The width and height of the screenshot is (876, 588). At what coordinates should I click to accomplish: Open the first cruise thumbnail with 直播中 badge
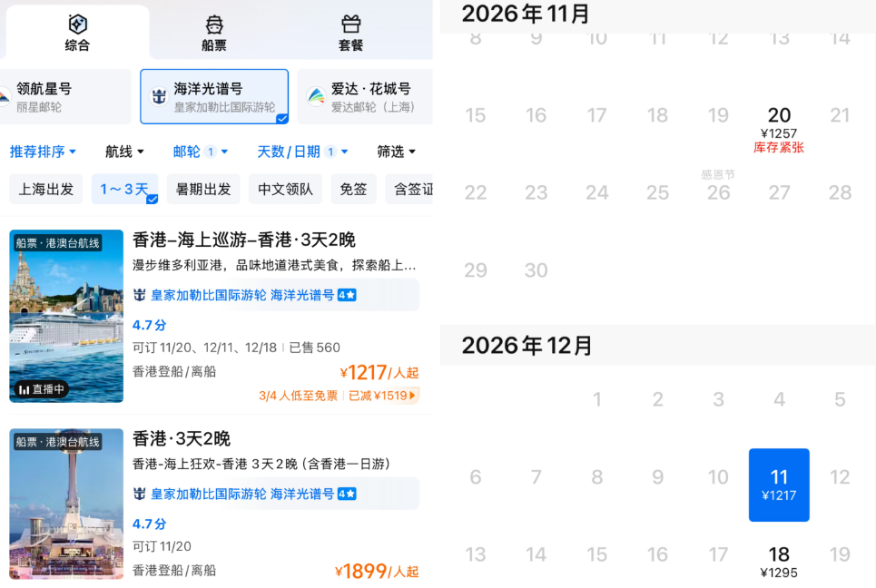[x=66, y=316]
